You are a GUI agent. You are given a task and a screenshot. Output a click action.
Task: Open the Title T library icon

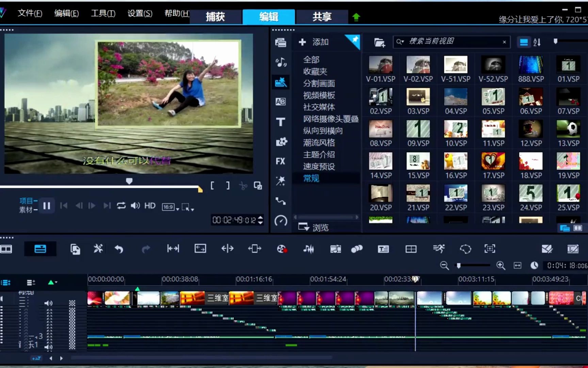click(280, 122)
